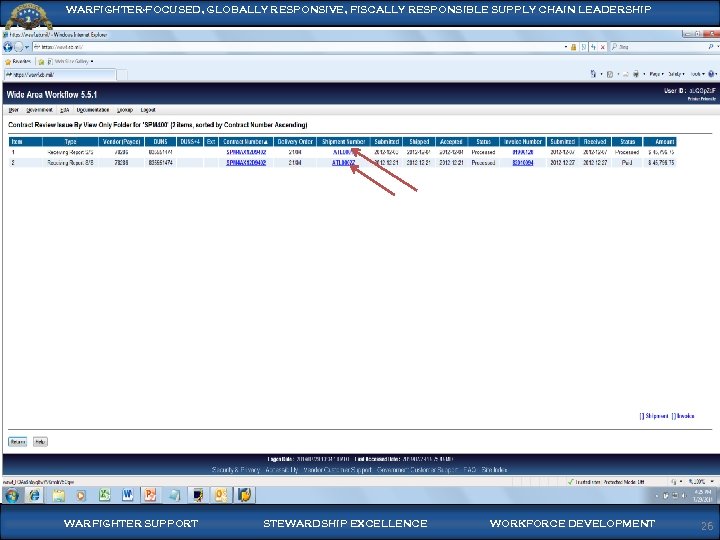Screen dimensions: 720x540
Task: Click the Windows Start orb
Action: click(x=11, y=495)
